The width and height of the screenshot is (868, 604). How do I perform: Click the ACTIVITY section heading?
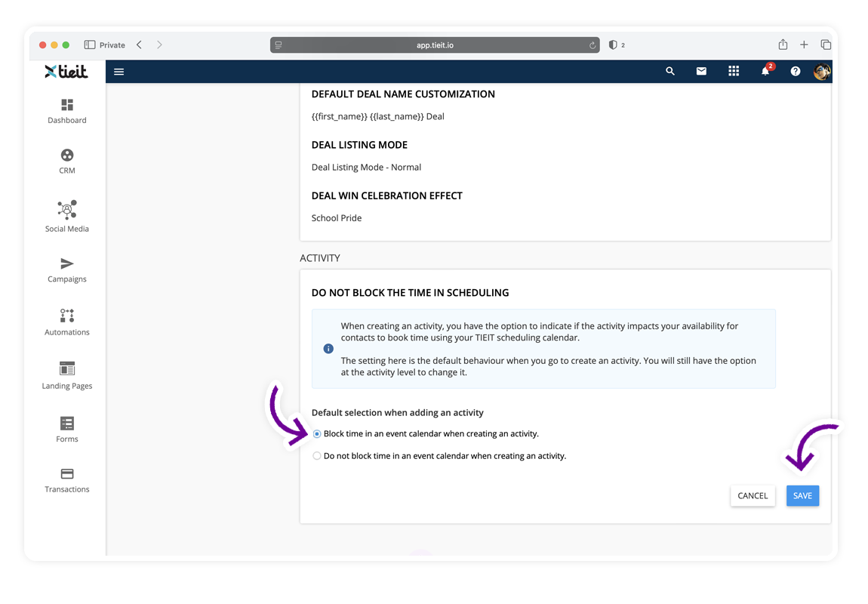320,258
